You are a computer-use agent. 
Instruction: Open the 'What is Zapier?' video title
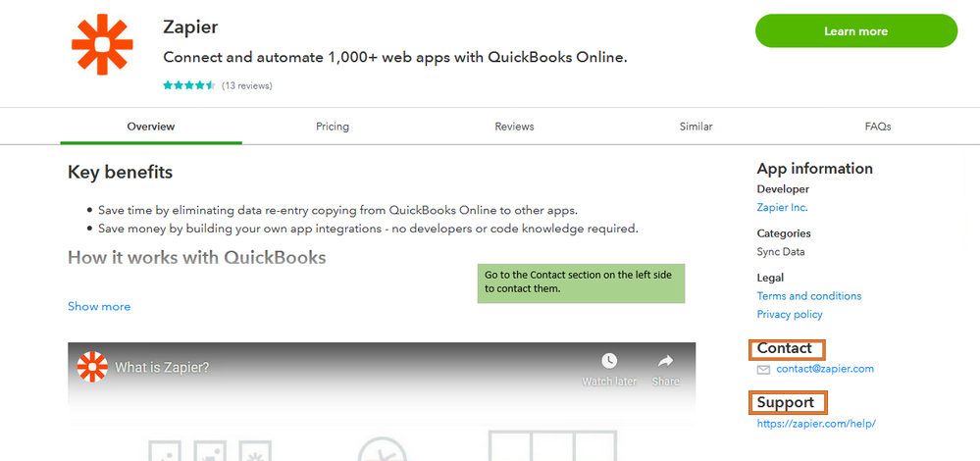tap(162, 367)
